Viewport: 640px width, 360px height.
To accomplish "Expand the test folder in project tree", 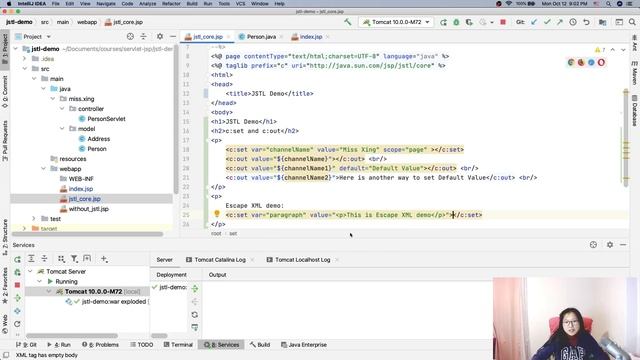I will point(34,219).
